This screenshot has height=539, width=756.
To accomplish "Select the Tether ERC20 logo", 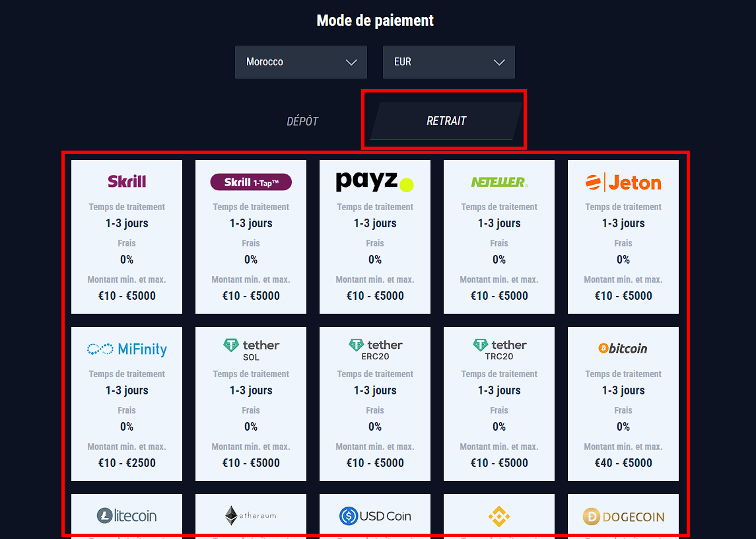I will point(374,350).
